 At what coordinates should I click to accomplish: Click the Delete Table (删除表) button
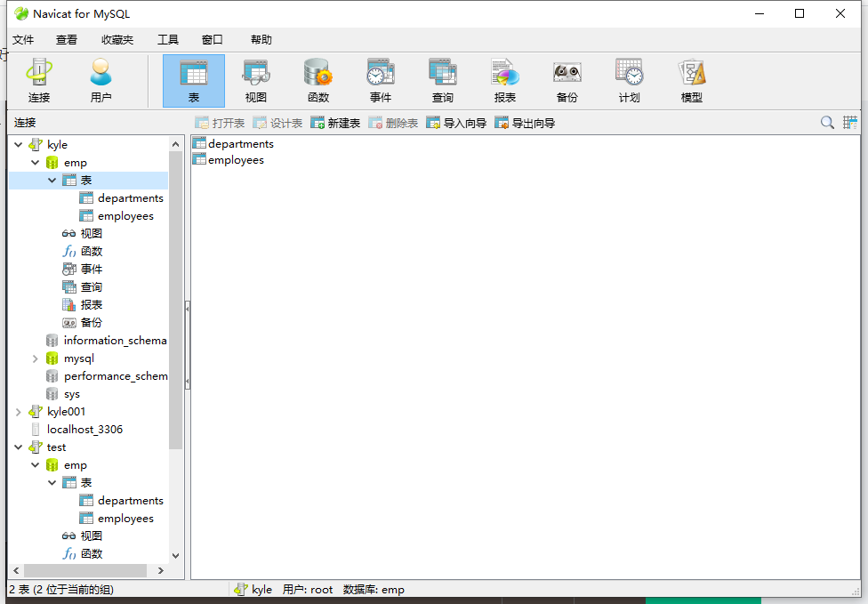(393, 123)
